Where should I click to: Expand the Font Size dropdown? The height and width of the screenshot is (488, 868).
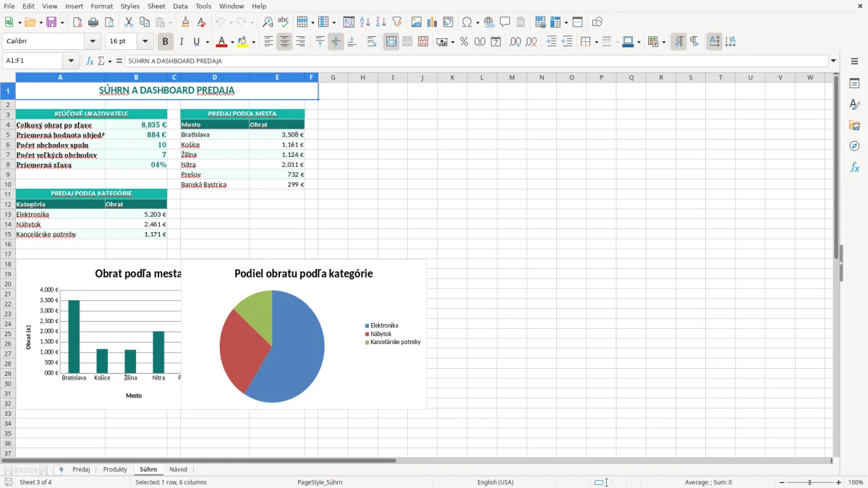pos(145,42)
